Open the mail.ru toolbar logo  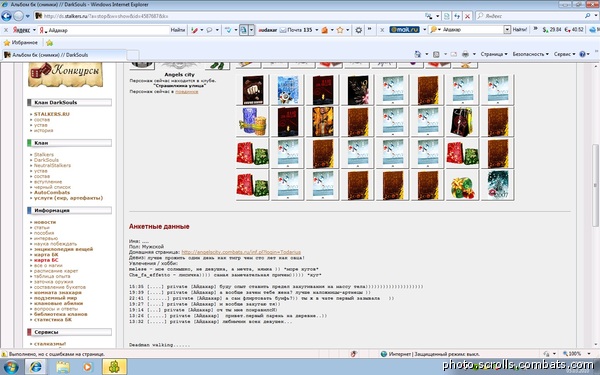pyautogui.click(x=404, y=29)
